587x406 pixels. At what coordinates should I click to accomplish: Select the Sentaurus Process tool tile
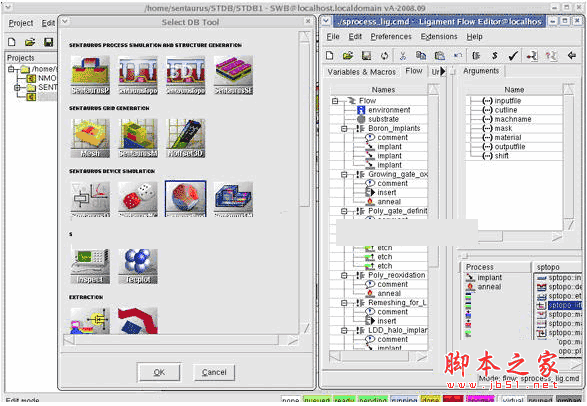tap(90, 75)
